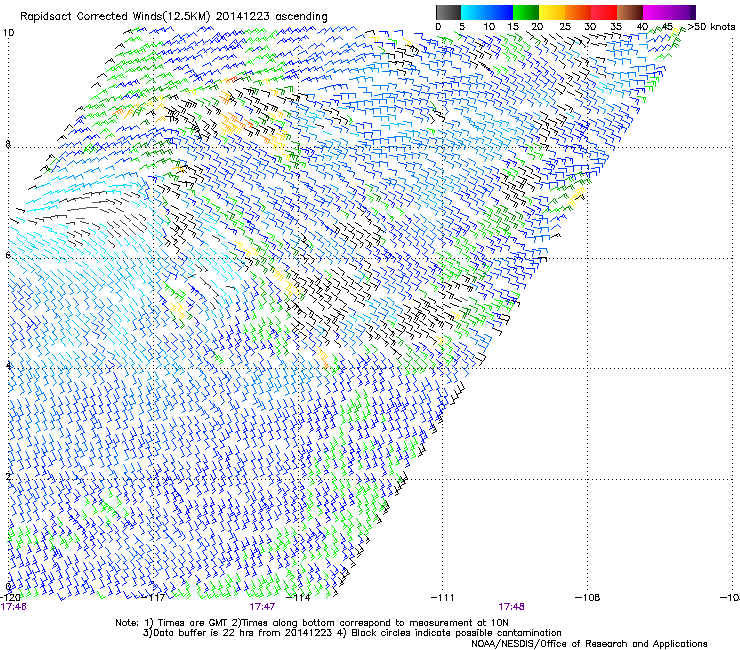Click the latitude '8' axis label
Viewport: 740px width, 650px height.
8,144
